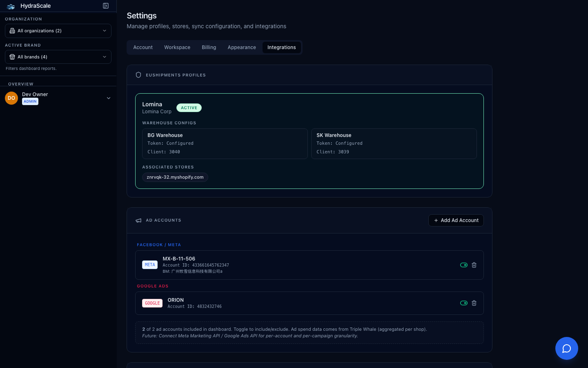The image size is (588, 368).
Task: Delete the ORION Google ad account
Action: coord(474,303)
